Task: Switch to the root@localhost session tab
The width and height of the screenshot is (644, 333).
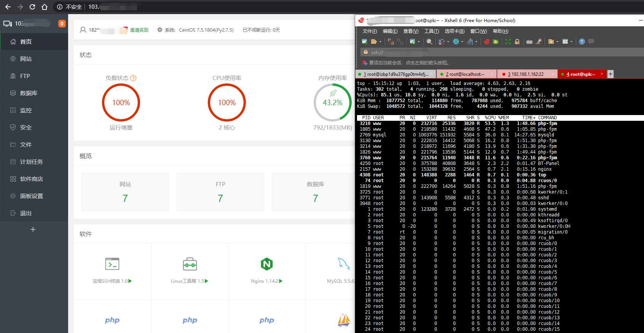Action: tap(465, 74)
